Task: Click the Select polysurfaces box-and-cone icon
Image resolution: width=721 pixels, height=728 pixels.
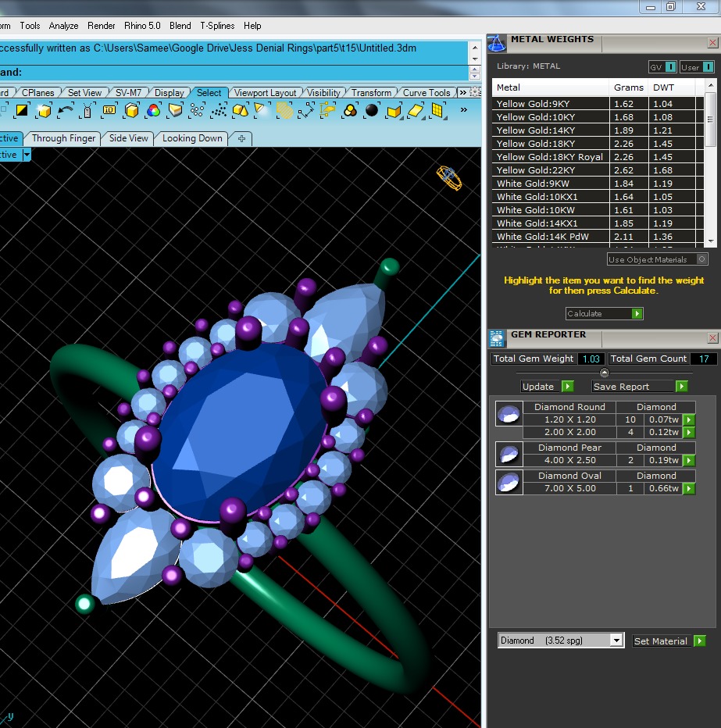Action: 241,110
